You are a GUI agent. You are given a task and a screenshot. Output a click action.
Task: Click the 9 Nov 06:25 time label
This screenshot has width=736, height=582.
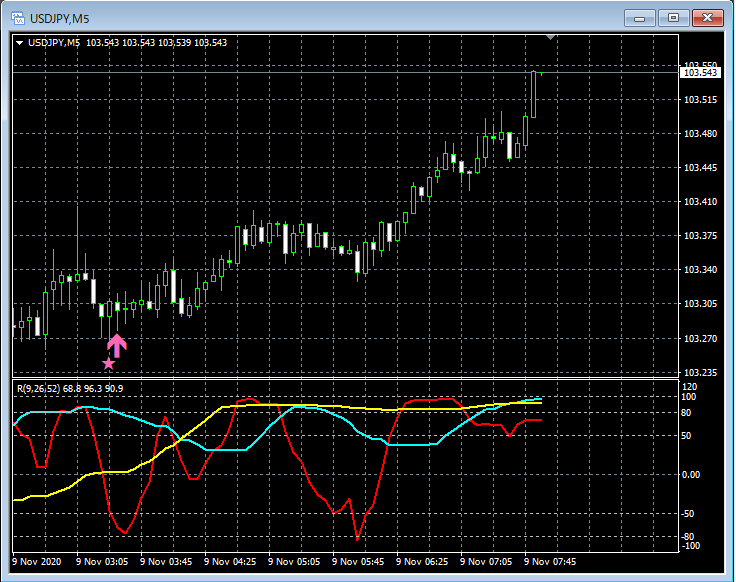(x=422, y=562)
